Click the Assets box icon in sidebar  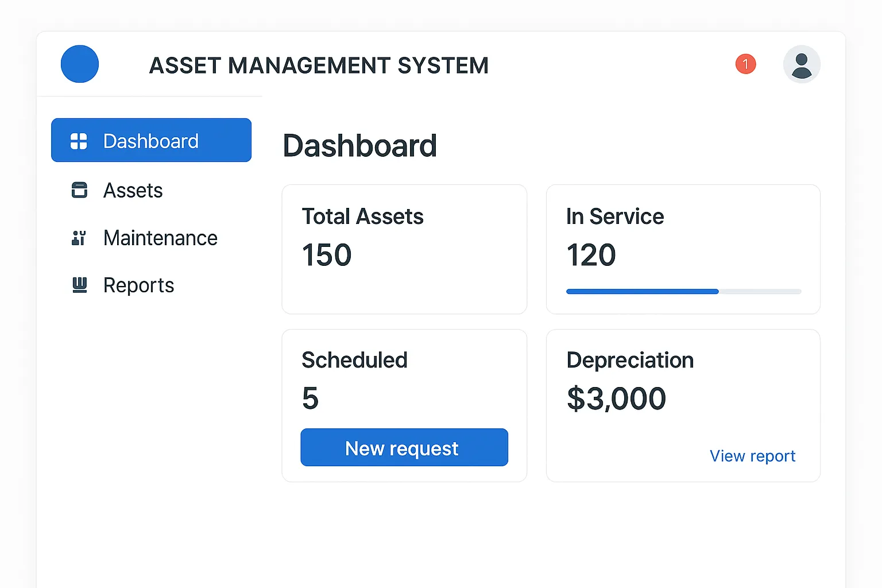coord(79,190)
